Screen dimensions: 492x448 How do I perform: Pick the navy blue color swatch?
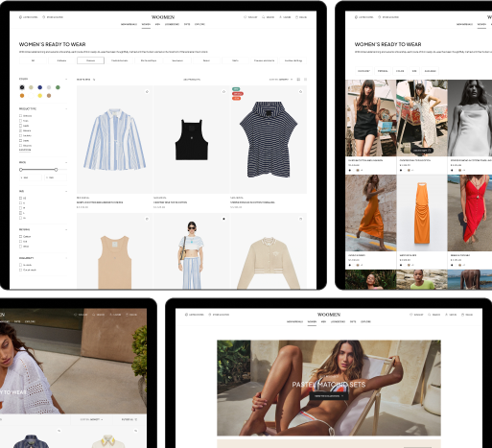pyautogui.click(x=40, y=87)
